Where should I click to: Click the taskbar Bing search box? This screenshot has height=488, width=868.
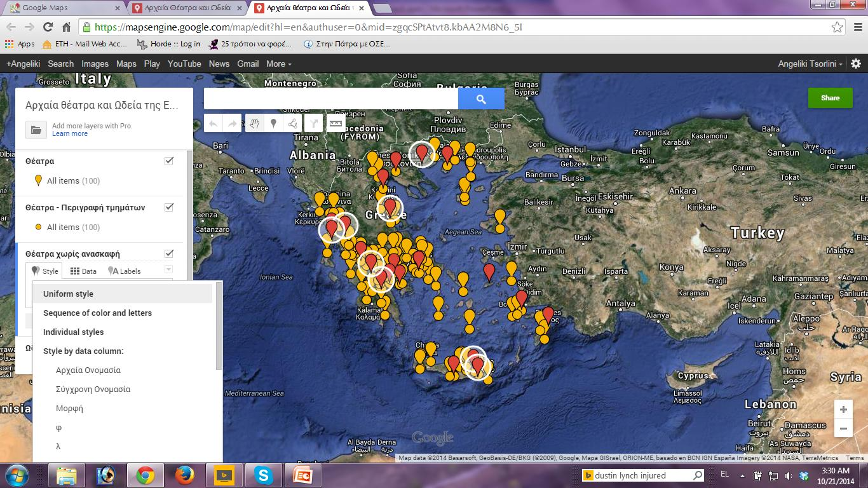click(643, 475)
